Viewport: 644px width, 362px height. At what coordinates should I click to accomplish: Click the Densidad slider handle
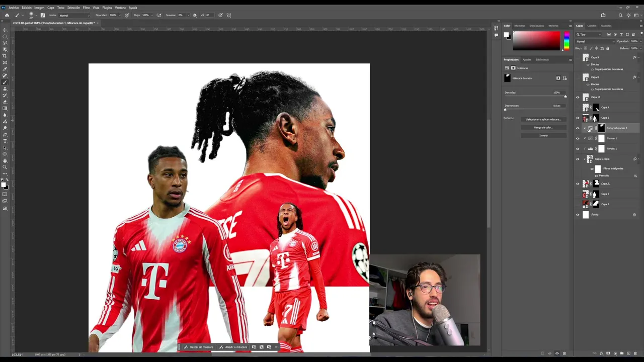[x=565, y=97]
